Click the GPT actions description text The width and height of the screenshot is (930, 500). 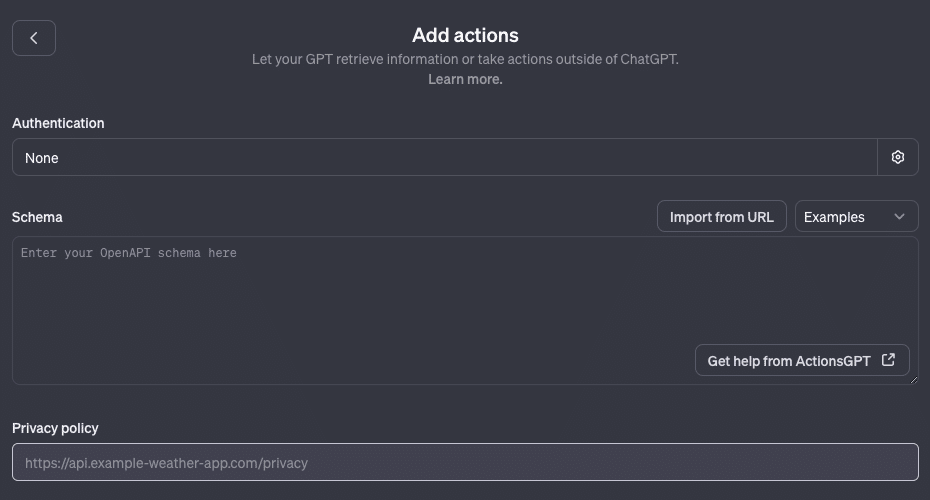tap(465, 59)
